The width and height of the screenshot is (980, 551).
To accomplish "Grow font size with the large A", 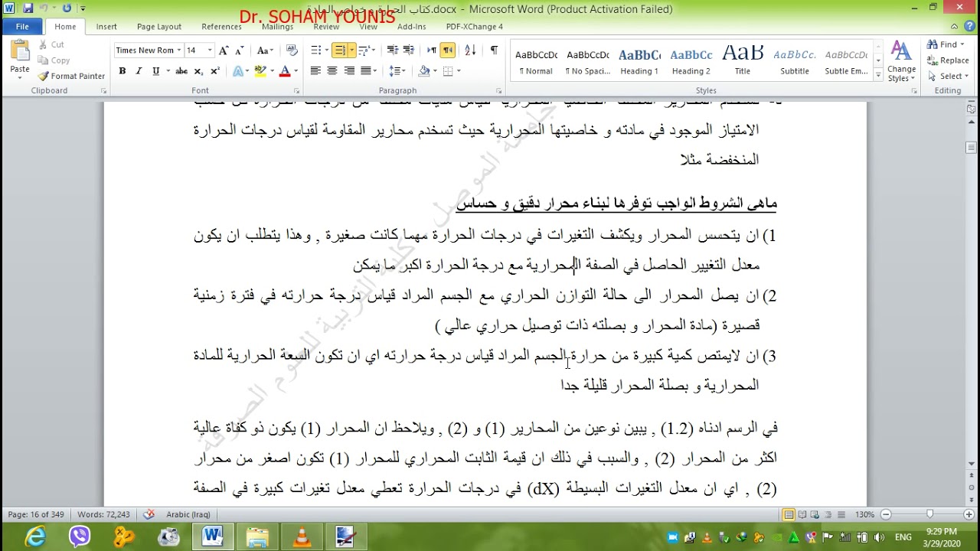I will (224, 51).
